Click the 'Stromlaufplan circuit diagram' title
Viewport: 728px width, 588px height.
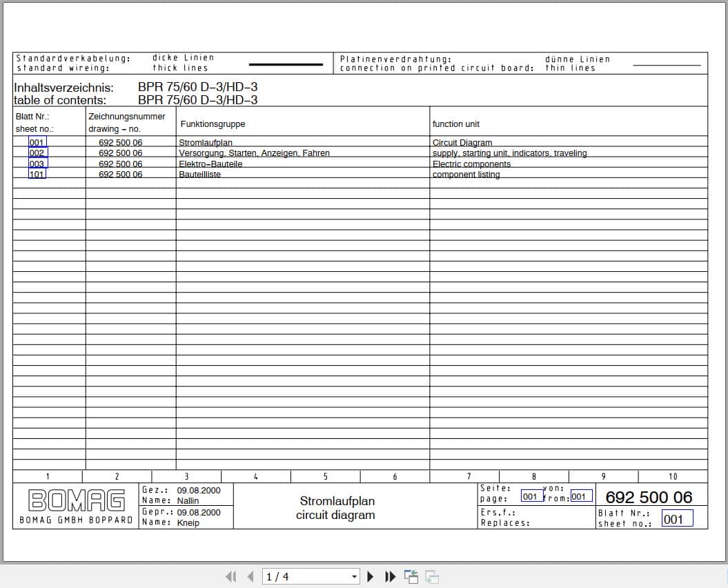point(335,508)
